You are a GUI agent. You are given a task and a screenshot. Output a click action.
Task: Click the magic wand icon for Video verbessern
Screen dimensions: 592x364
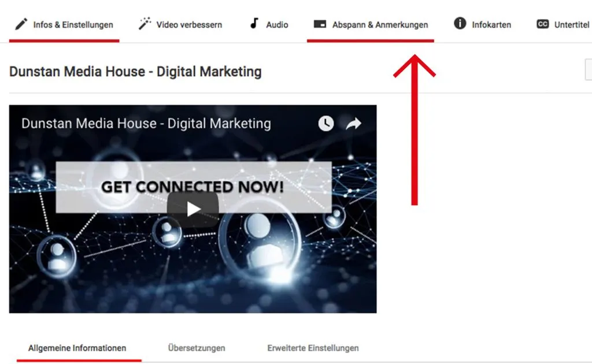pyautogui.click(x=145, y=23)
